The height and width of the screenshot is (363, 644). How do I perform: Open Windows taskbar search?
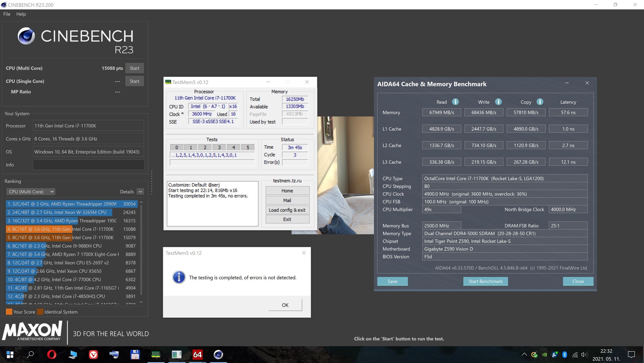(x=31, y=355)
